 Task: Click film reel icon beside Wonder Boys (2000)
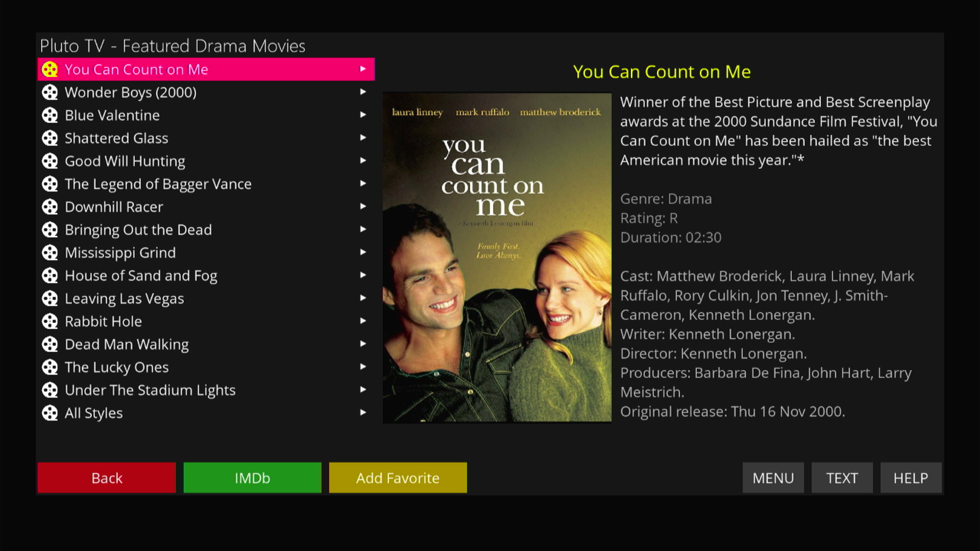click(50, 92)
